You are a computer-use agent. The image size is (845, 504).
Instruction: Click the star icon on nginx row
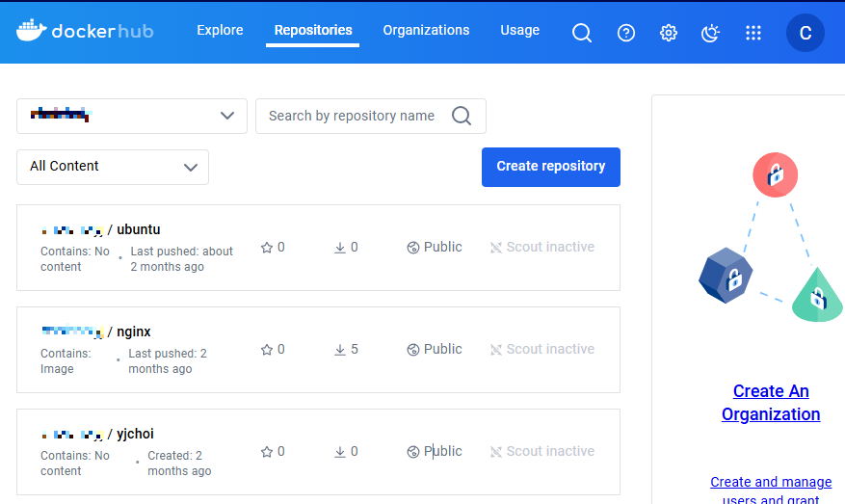(x=267, y=350)
